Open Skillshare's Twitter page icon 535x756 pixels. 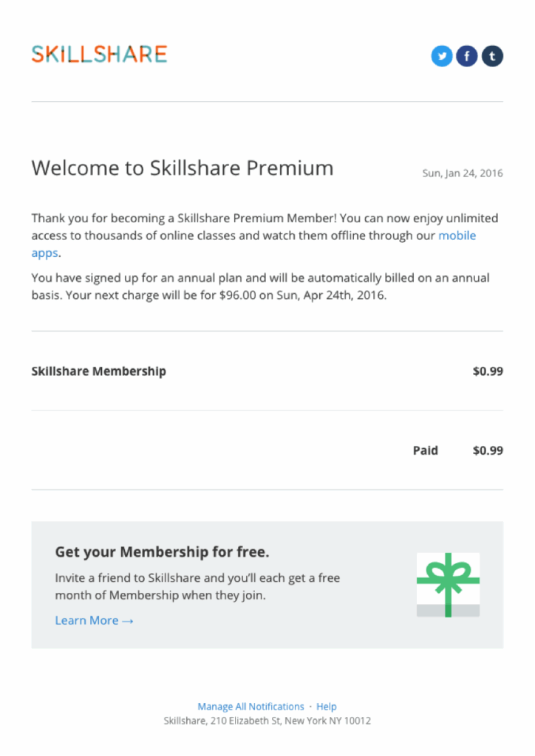click(x=442, y=56)
